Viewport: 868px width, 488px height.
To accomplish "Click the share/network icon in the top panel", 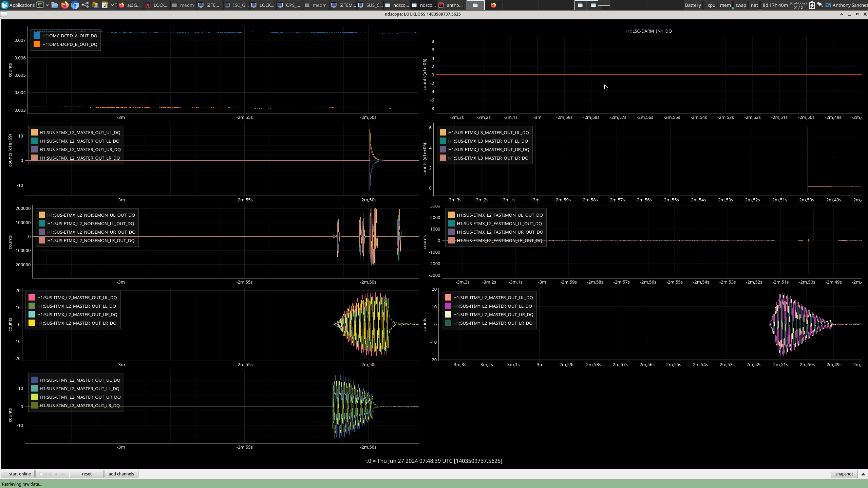I will click(x=85, y=5).
